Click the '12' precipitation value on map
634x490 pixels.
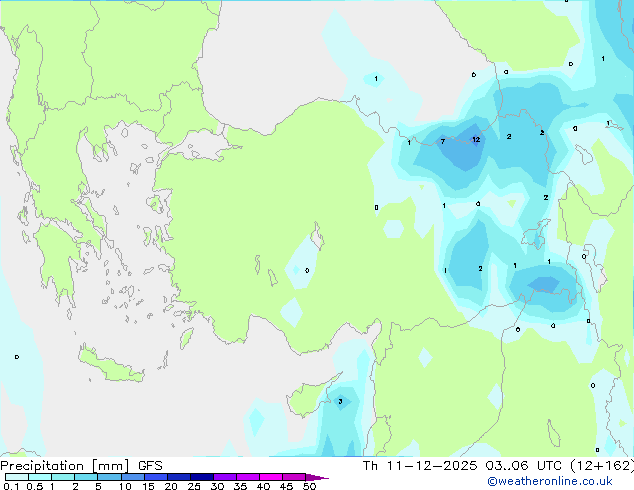[x=476, y=139]
